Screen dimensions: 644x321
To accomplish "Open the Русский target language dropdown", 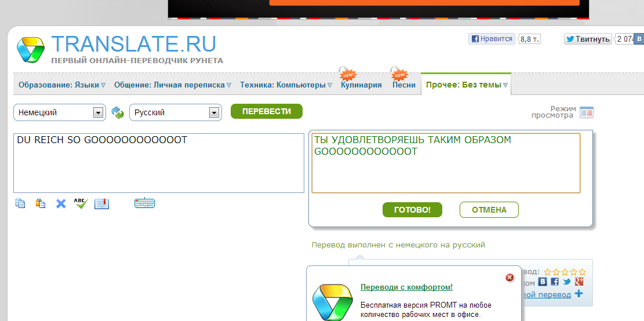I will tap(176, 112).
